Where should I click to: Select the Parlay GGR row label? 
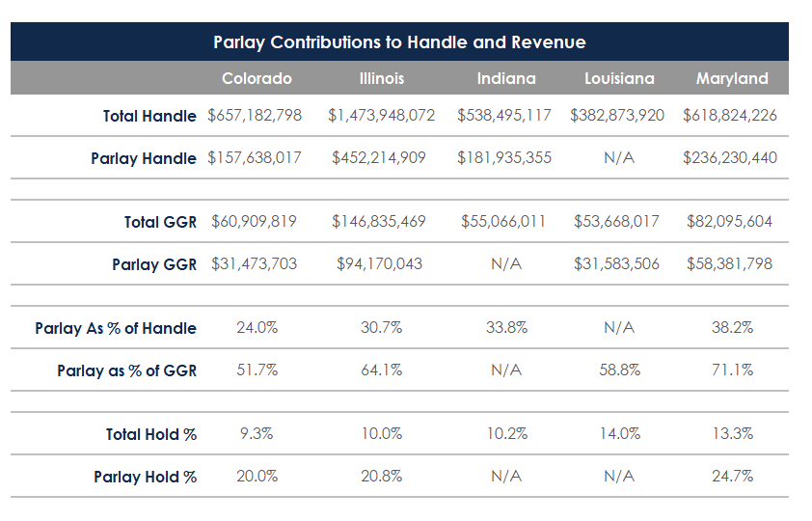coord(153,264)
